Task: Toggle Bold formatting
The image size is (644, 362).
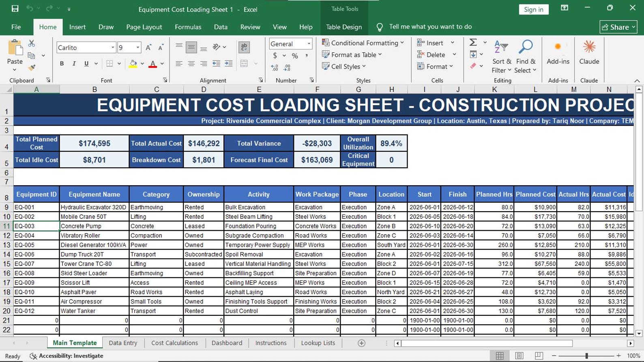Action: 62,64
